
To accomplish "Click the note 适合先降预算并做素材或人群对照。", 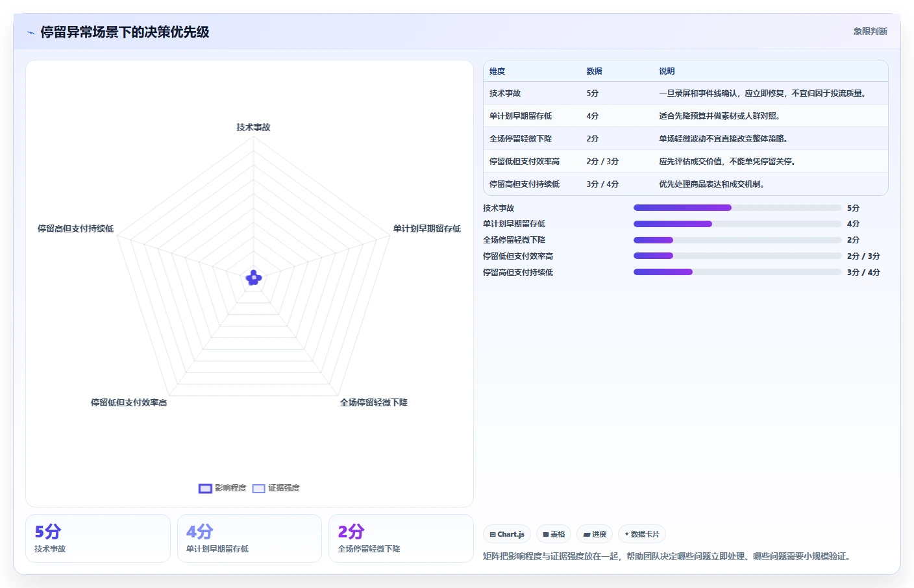I will (x=721, y=116).
